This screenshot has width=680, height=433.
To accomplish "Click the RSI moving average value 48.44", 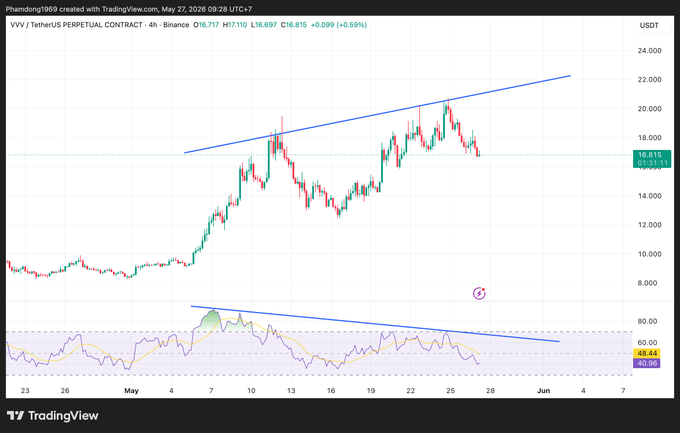I will coord(647,354).
